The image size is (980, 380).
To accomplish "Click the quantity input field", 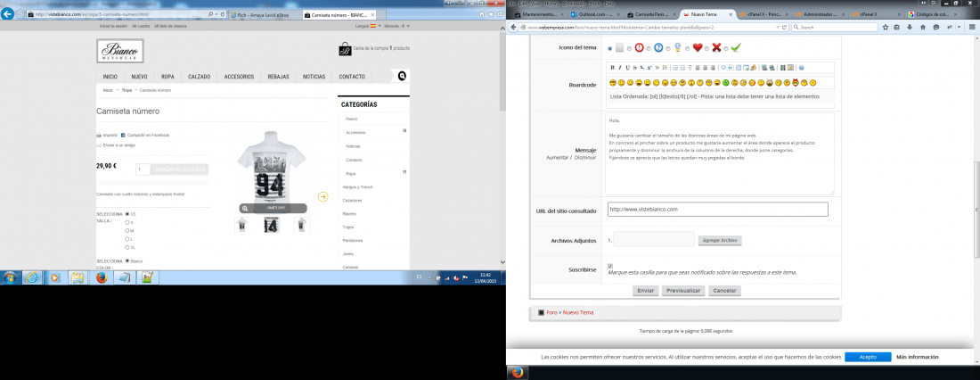I will pos(143,169).
